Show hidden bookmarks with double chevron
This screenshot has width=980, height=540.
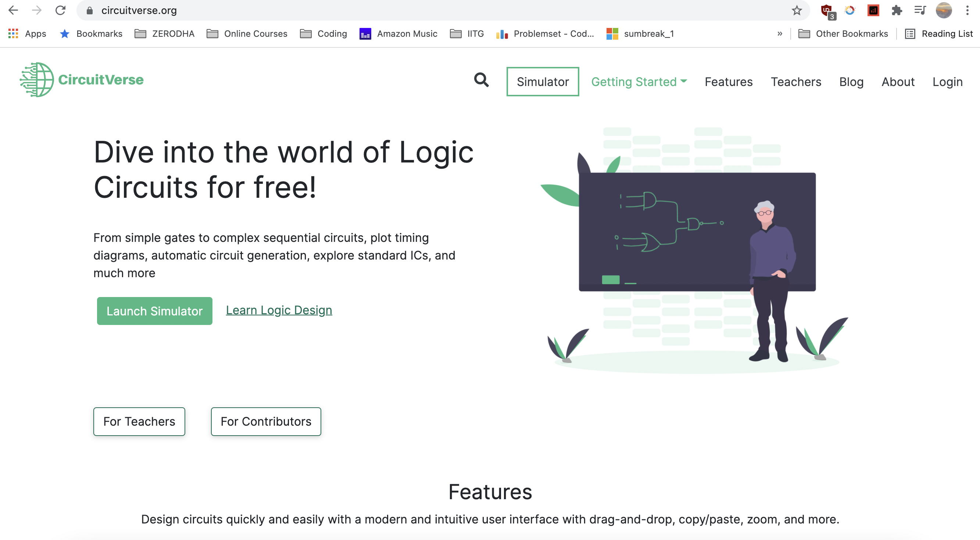pyautogui.click(x=780, y=33)
